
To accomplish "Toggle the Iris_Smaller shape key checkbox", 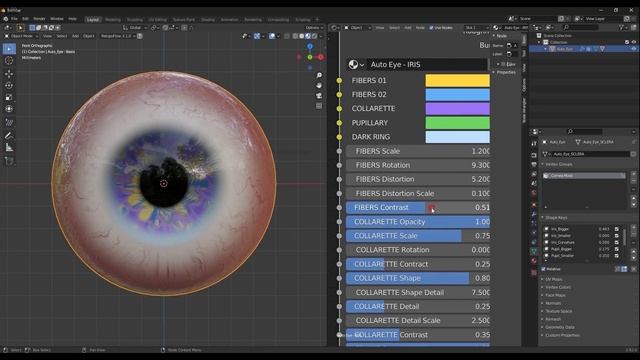I will click(x=617, y=236).
